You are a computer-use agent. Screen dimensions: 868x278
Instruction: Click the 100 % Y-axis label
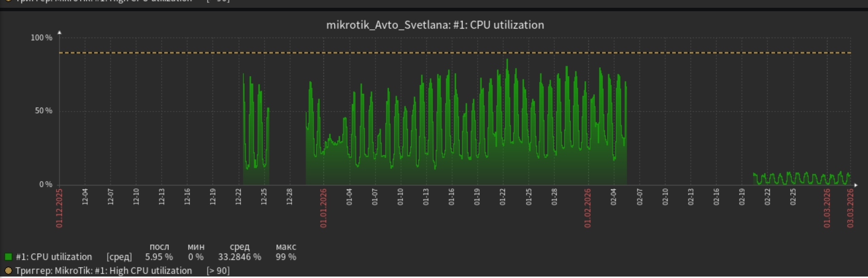point(41,38)
